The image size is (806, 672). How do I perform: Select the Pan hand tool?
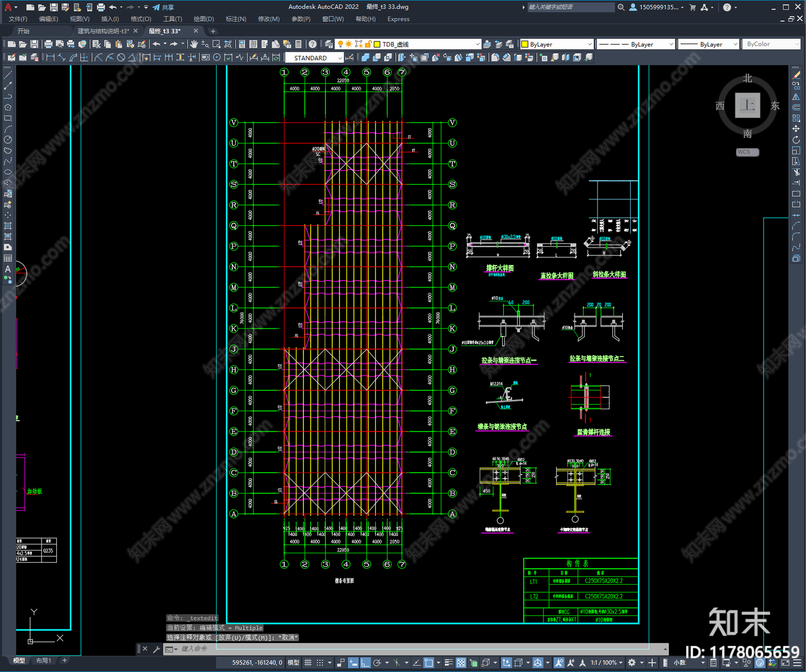pyautogui.click(x=194, y=44)
